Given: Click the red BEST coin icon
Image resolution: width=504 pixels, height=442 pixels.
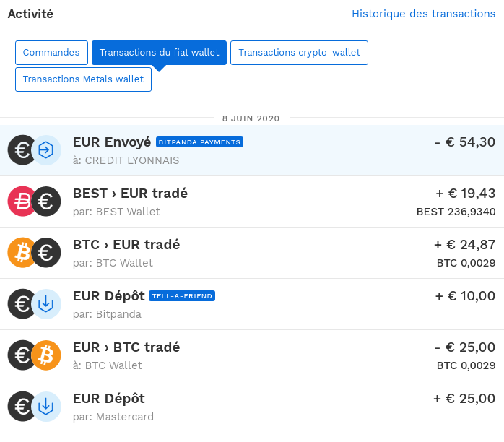Looking at the screenshot, I should (x=21, y=201).
